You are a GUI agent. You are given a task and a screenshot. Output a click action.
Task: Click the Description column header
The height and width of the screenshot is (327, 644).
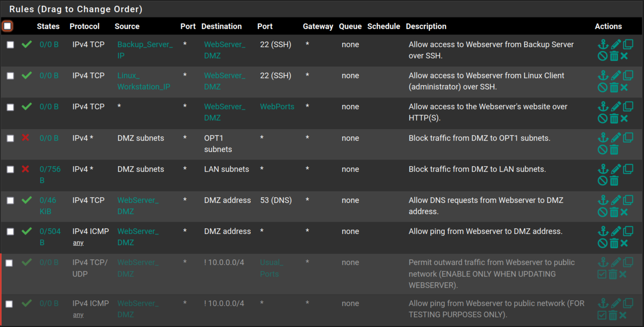click(426, 26)
